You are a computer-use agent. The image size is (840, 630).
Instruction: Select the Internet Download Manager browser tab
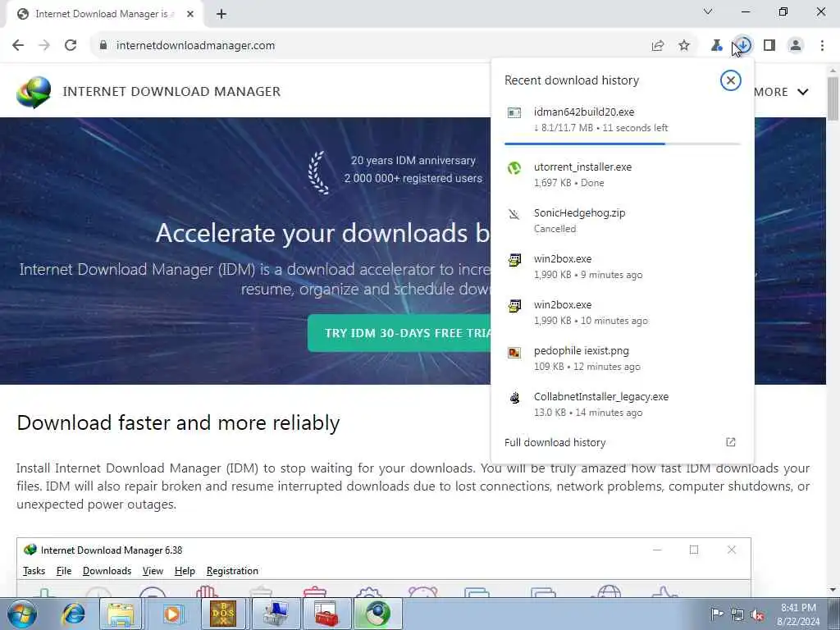pos(104,15)
